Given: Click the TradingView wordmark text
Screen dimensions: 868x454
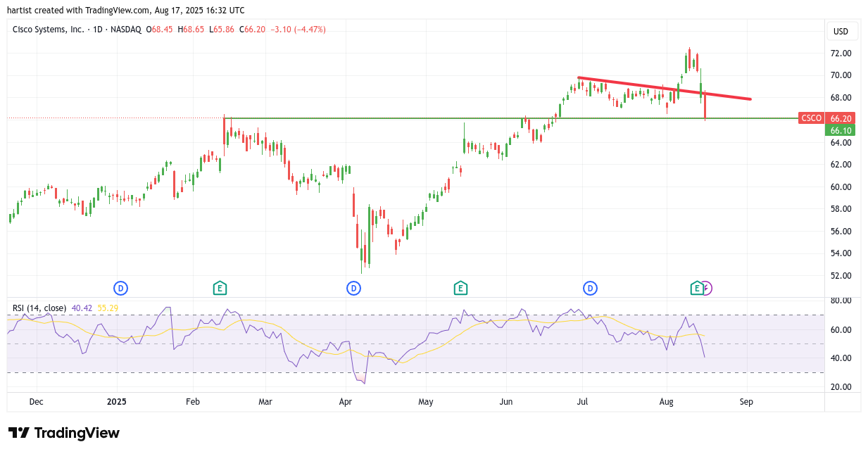Looking at the screenshot, I should [77, 433].
